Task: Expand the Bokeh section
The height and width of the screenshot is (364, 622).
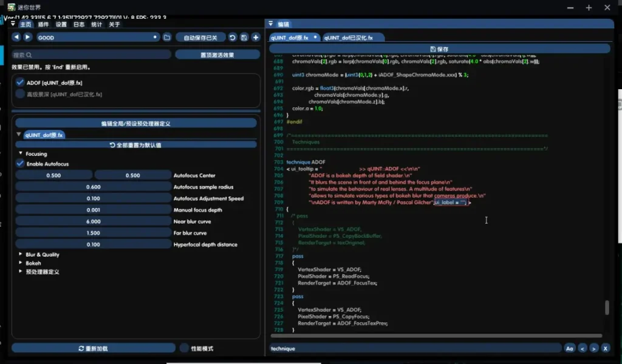Action: [x=20, y=263]
